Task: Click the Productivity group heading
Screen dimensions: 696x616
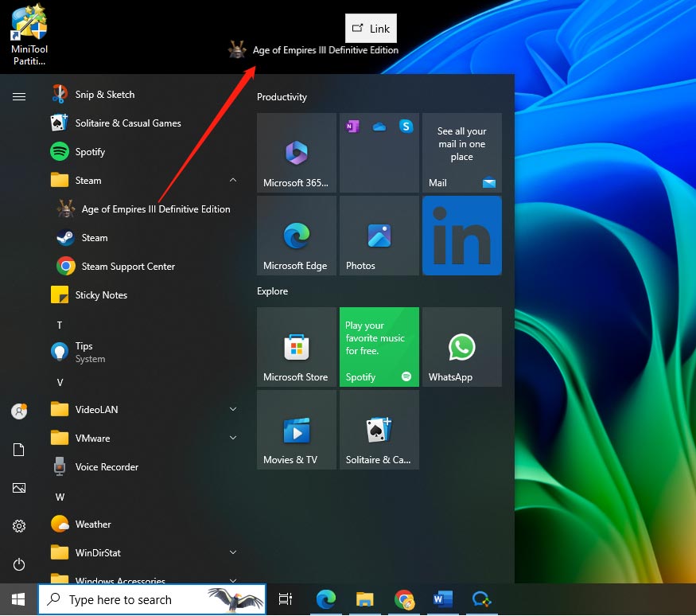Action: point(282,97)
